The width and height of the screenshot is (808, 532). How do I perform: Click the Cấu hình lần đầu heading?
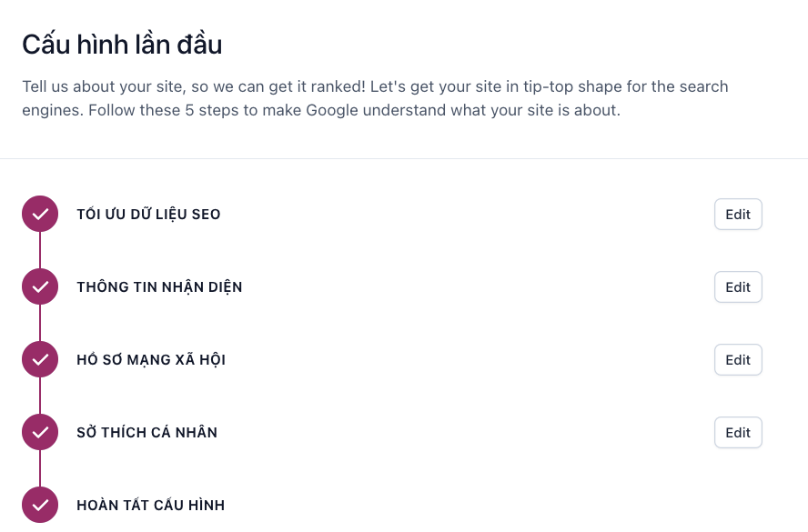point(122,44)
